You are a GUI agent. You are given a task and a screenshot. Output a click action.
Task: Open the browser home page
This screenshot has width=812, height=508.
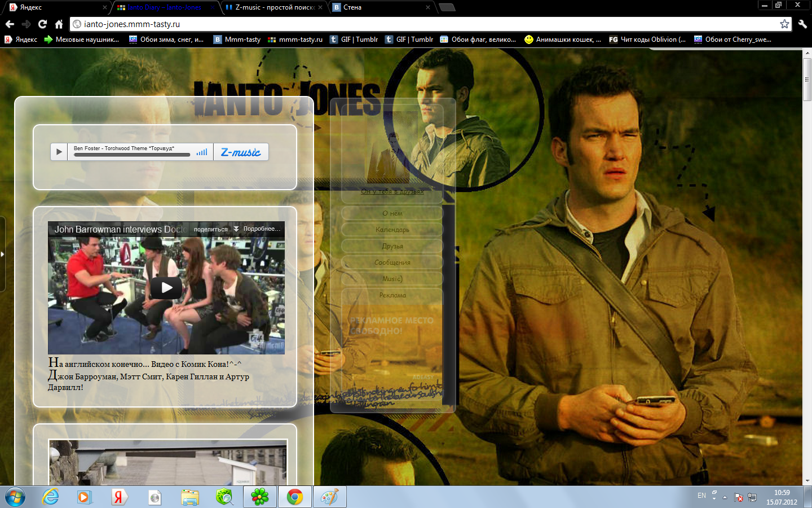[x=59, y=24]
